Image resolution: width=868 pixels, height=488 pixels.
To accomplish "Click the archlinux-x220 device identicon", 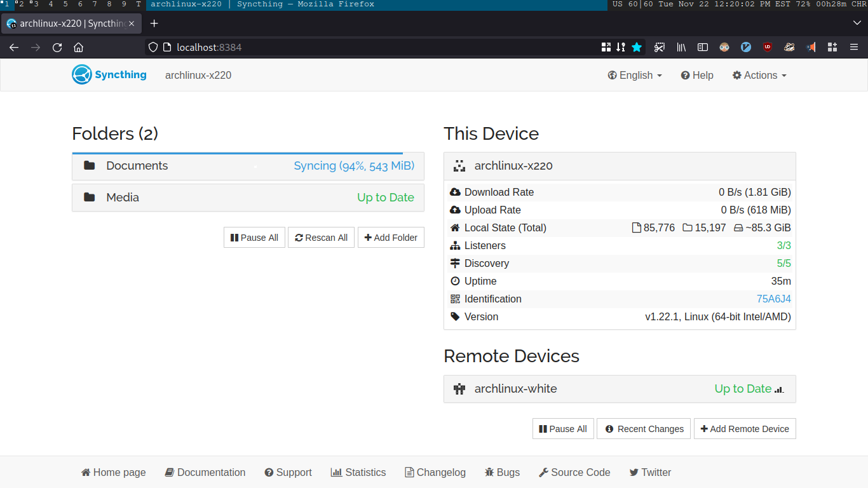I will (x=459, y=166).
